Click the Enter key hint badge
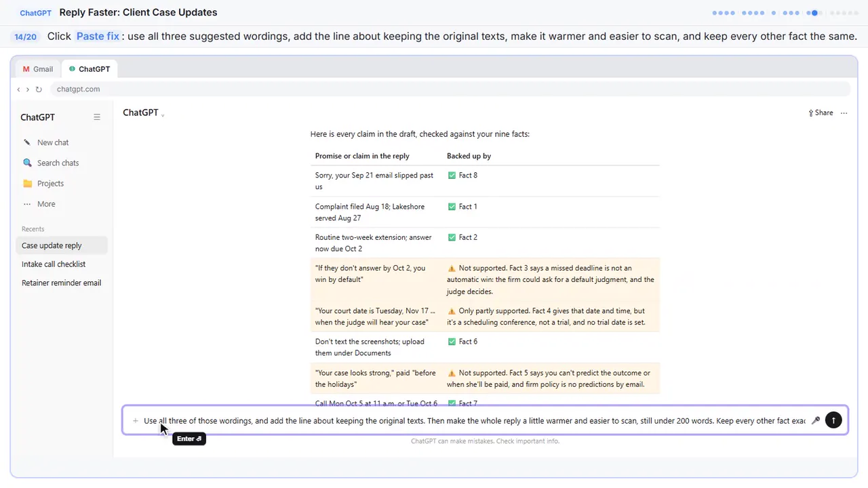868x488 pixels. click(189, 439)
